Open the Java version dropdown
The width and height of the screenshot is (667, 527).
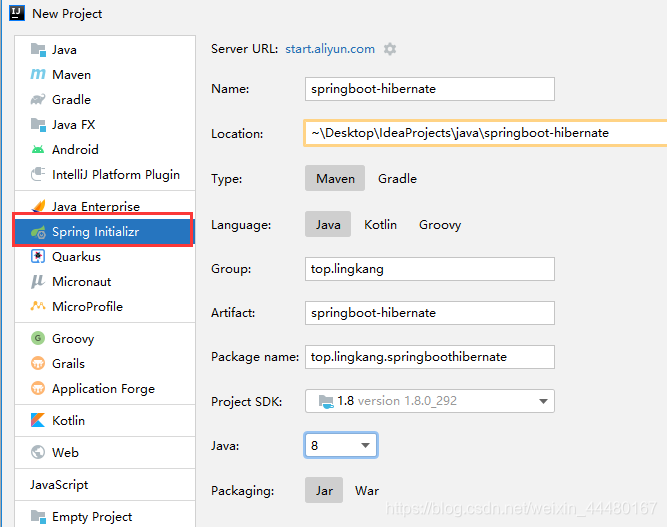click(x=341, y=445)
